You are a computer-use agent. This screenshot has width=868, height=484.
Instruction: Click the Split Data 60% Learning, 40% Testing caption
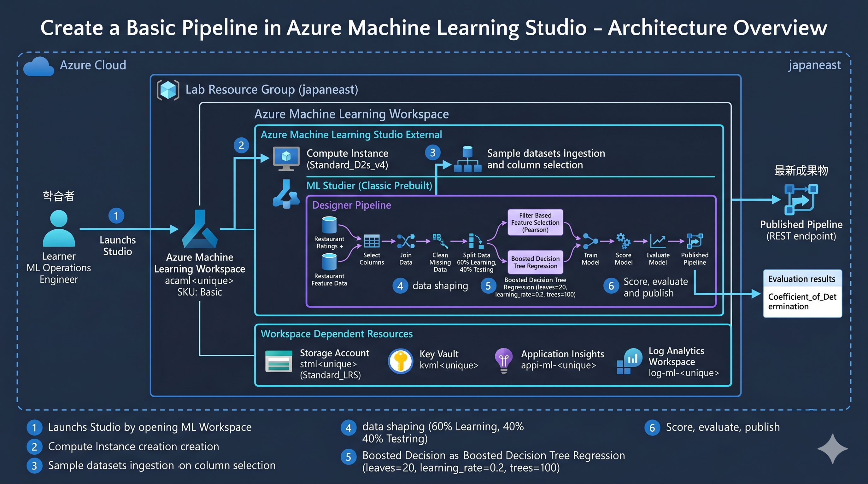tap(477, 262)
